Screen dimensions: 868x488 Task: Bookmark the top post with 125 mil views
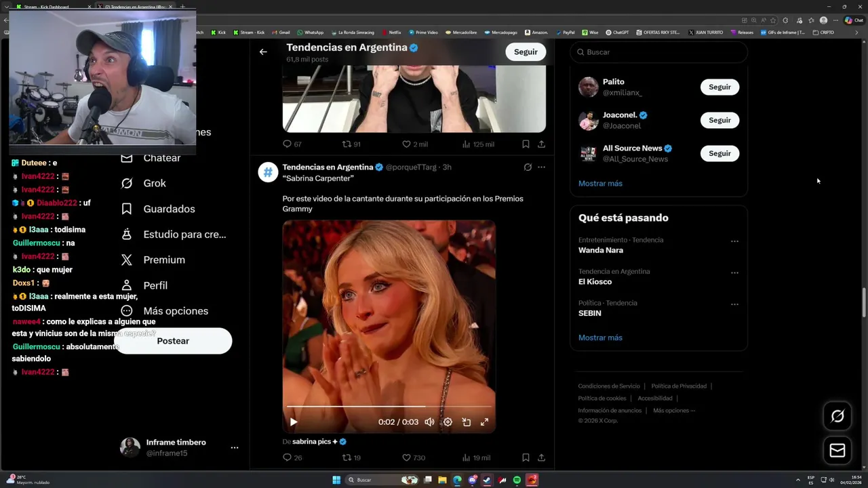[x=526, y=144]
